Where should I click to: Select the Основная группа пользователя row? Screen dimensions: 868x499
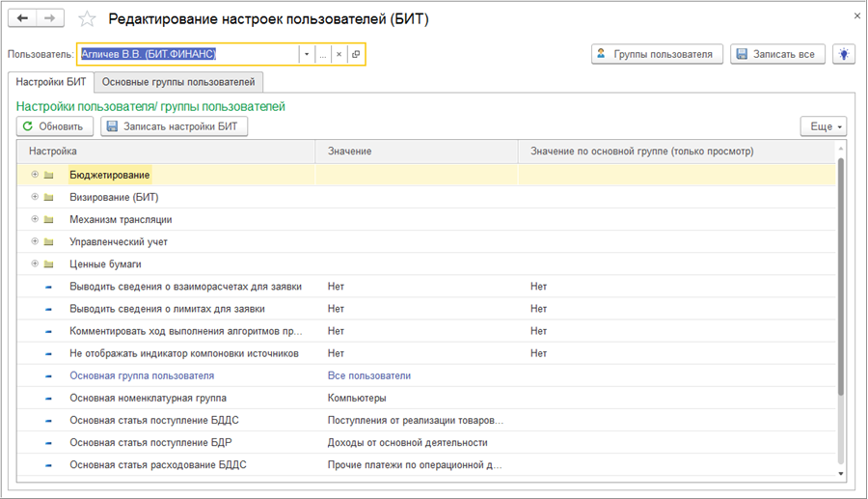coord(142,375)
